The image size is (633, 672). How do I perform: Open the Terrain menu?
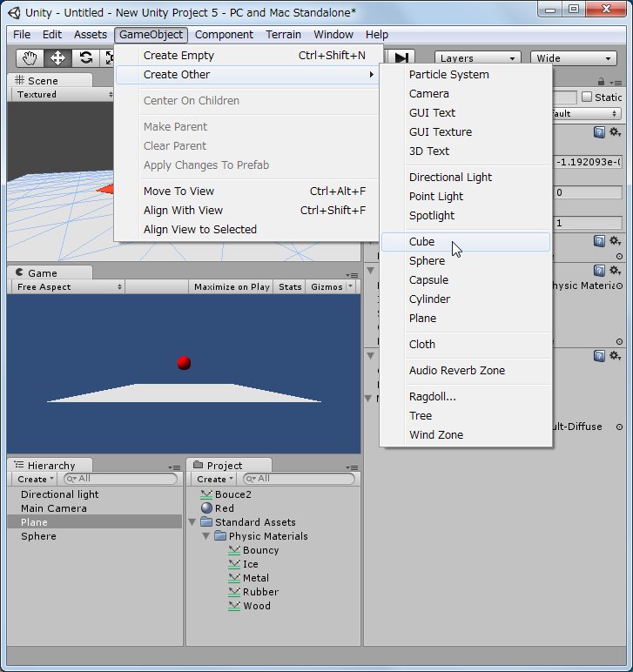click(283, 34)
